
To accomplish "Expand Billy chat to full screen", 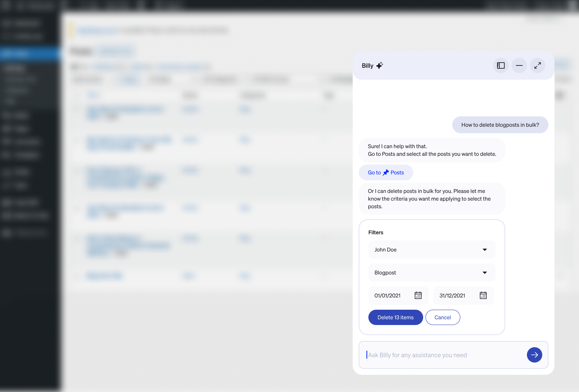I will point(538,65).
